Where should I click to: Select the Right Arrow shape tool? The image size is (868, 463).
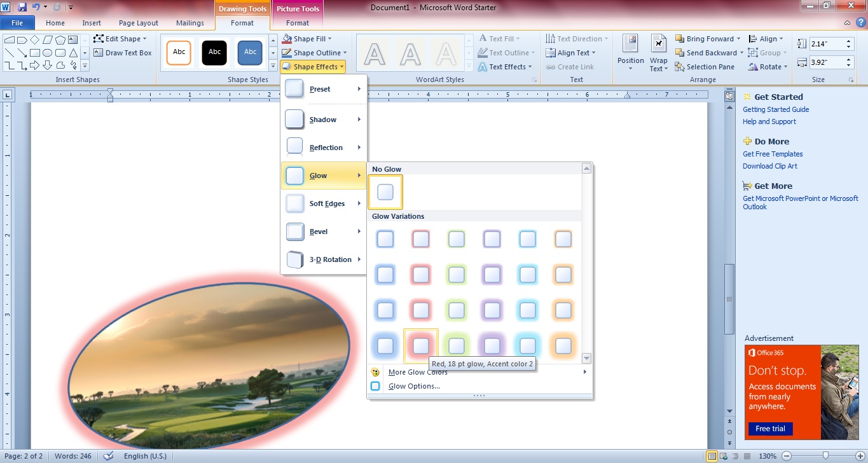[34, 64]
